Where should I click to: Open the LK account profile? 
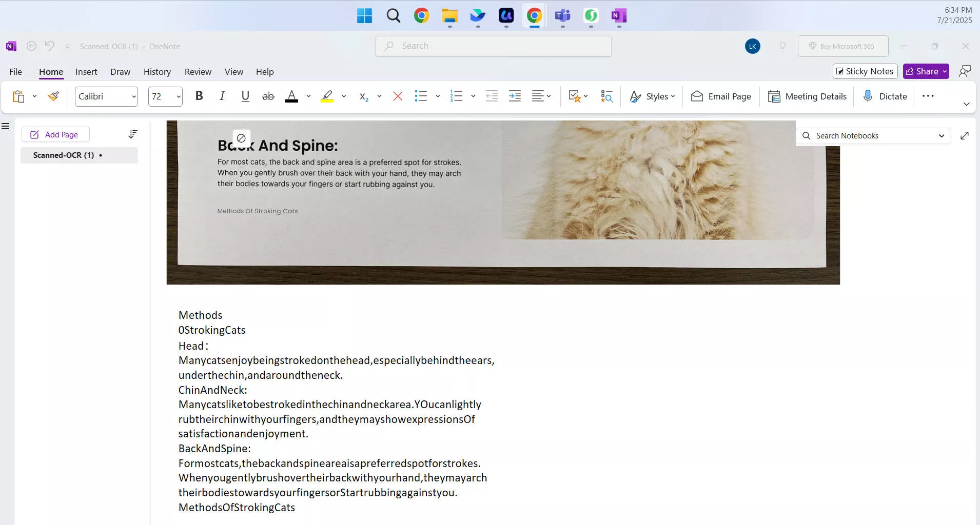tap(753, 46)
